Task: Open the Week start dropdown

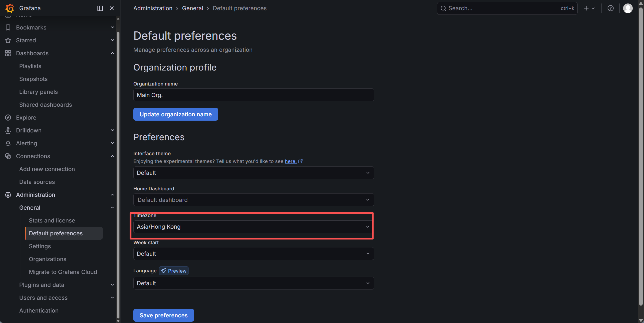Action: click(x=254, y=254)
